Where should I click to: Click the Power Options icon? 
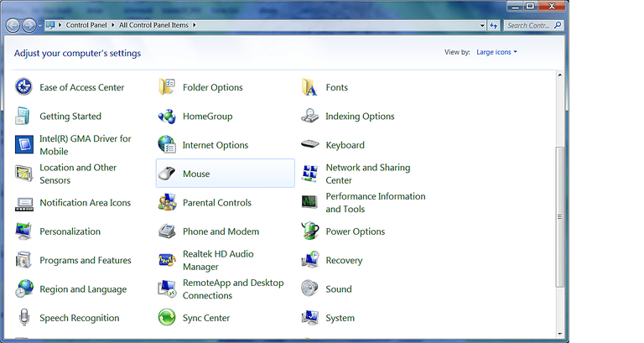[x=310, y=231]
